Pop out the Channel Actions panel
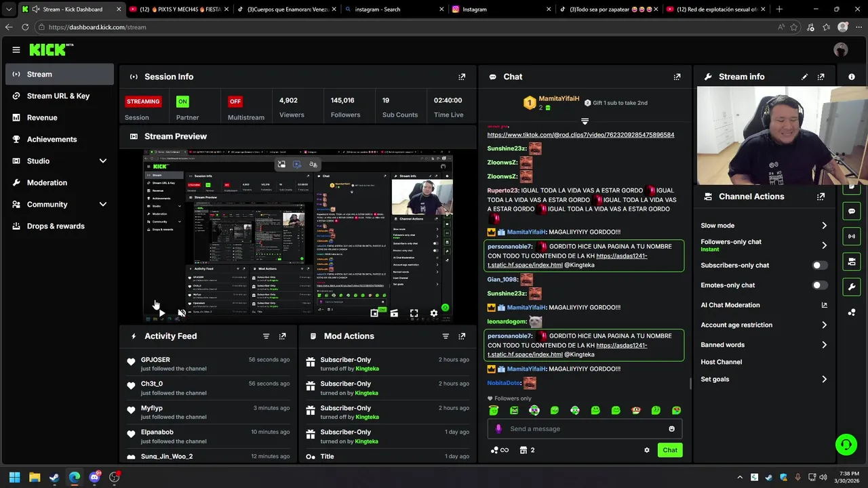This screenshot has width=868, height=488. coord(821,197)
